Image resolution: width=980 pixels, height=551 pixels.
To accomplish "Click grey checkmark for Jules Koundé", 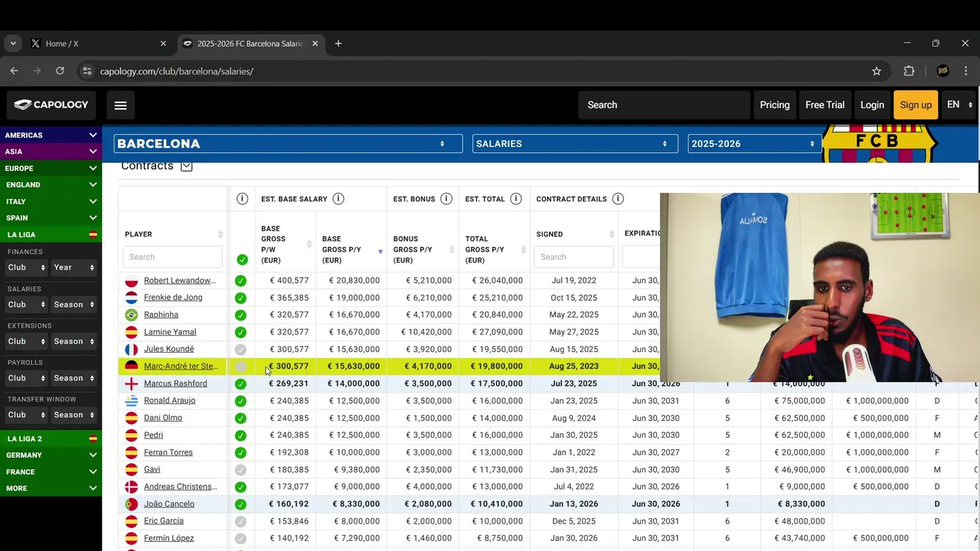I will pyautogui.click(x=240, y=349).
